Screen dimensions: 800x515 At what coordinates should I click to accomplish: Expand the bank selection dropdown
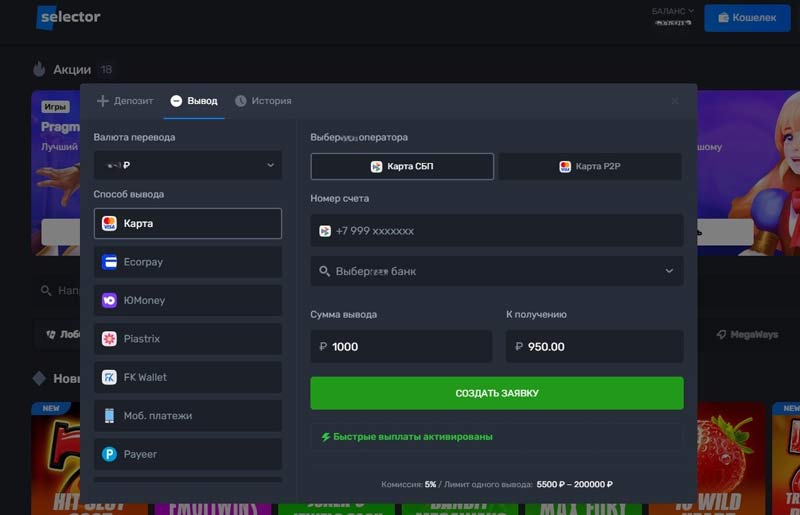pyautogui.click(x=497, y=271)
